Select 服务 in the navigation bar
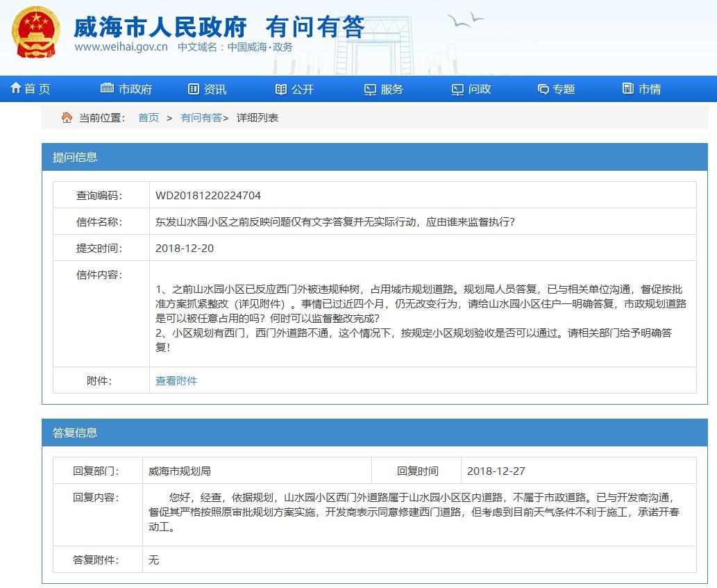 point(392,89)
